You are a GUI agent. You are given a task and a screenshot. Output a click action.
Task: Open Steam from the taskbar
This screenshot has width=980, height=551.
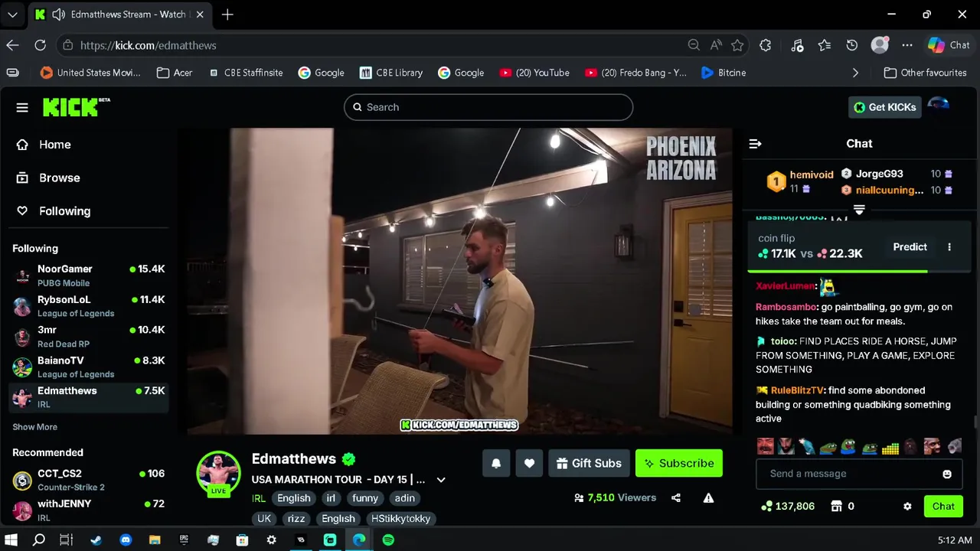96,540
